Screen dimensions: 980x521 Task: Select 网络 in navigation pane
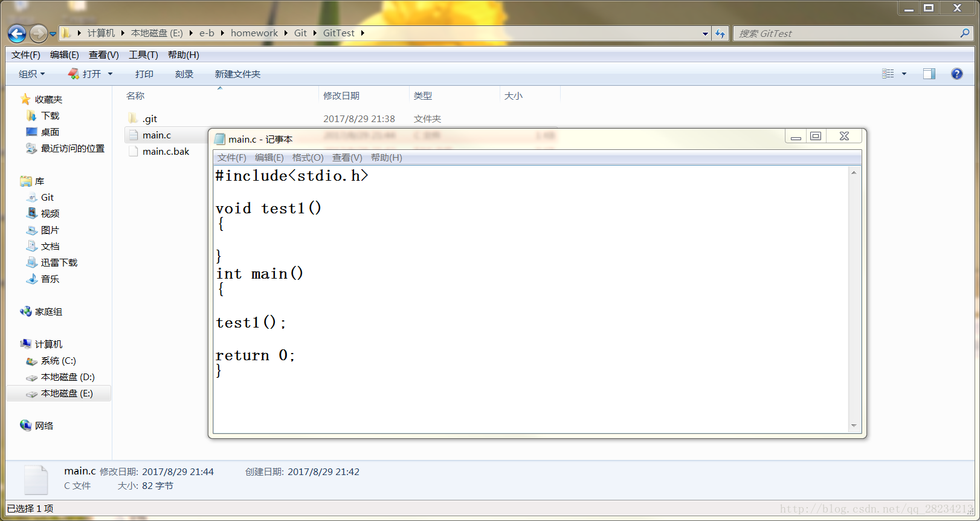(x=44, y=426)
